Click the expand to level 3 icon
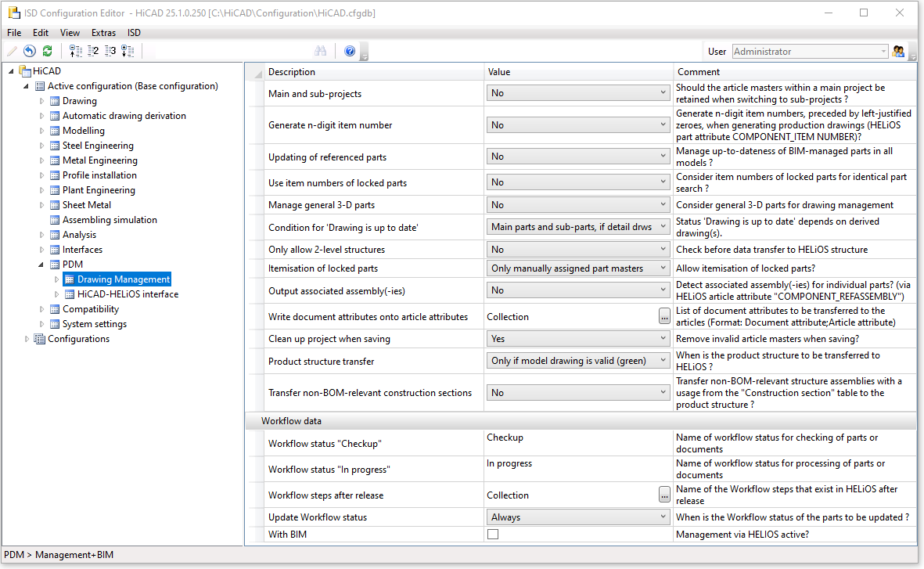Image resolution: width=924 pixels, height=569 pixels. tap(110, 52)
